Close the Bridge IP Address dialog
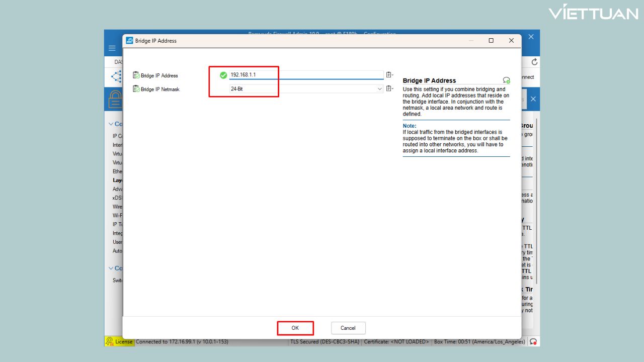This screenshot has width=644, height=362. [x=511, y=41]
